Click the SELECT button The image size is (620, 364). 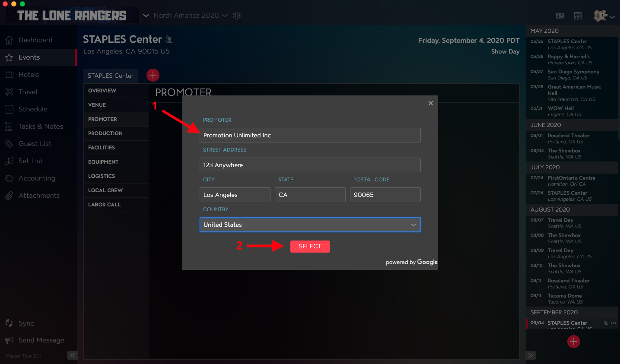[x=310, y=247]
